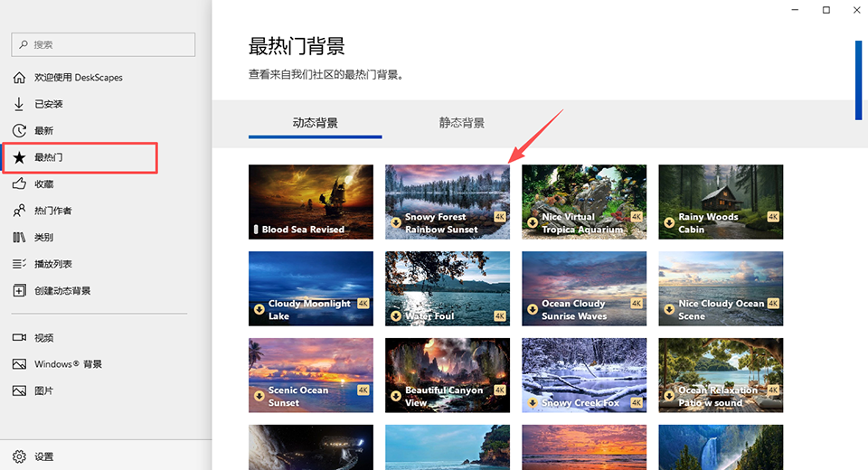Download Snowy Forest Rainbow Sunset via its icon
The height and width of the screenshot is (470, 868).
396,222
